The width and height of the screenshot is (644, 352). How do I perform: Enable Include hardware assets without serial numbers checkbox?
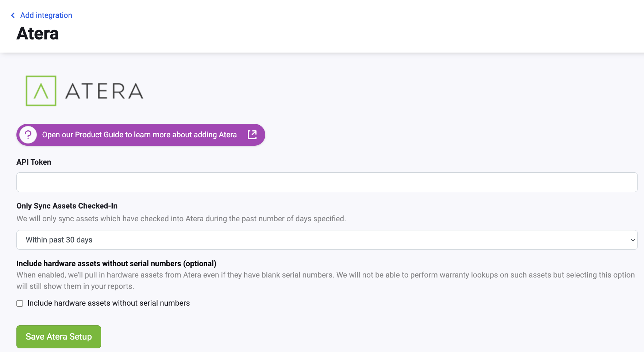click(x=20, y=303)
